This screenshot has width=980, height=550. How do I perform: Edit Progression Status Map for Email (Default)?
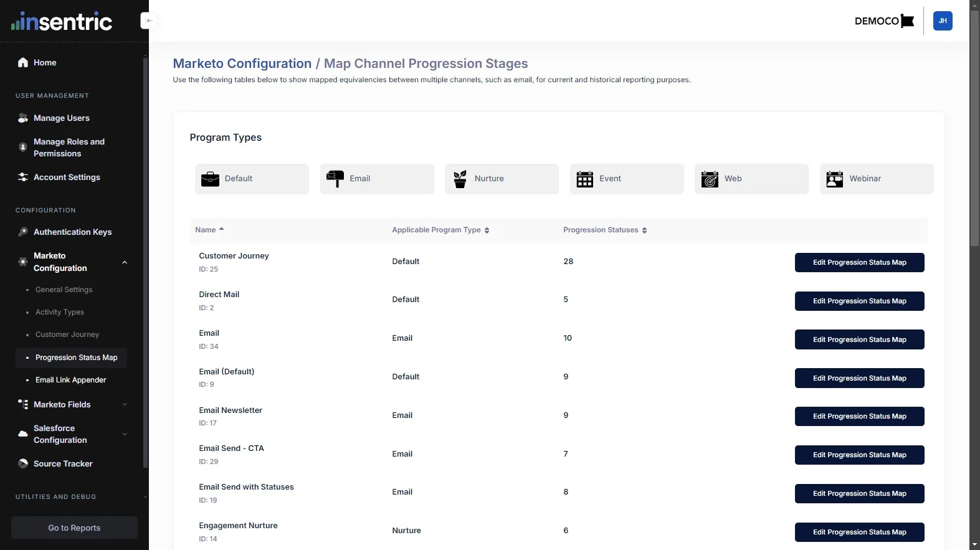click(859, 378)
